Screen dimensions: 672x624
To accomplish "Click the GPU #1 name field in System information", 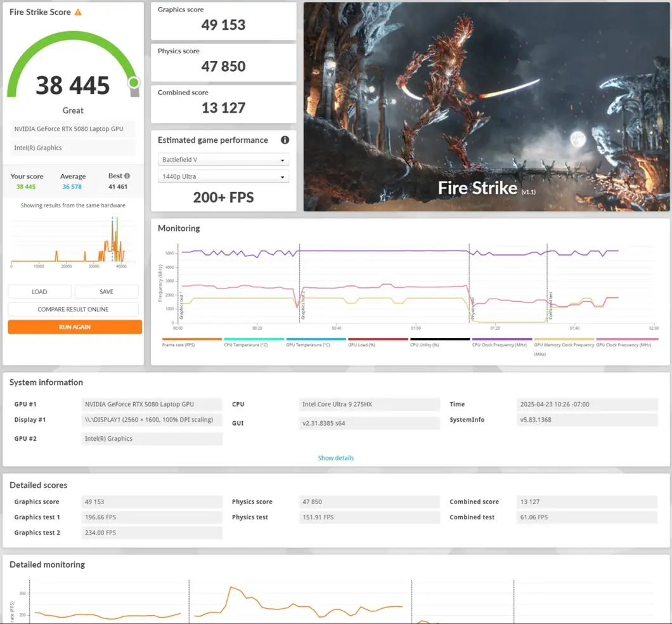I will click(x=152, y=405).
